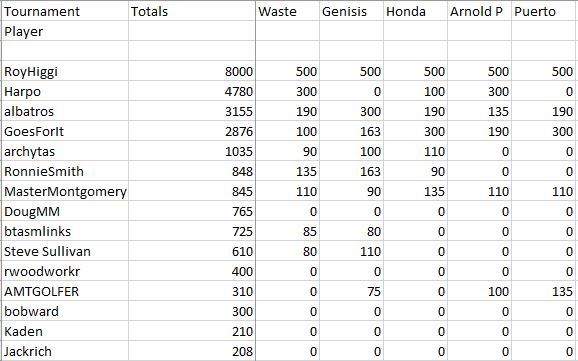Select the Honda header cell

[415, 11]
